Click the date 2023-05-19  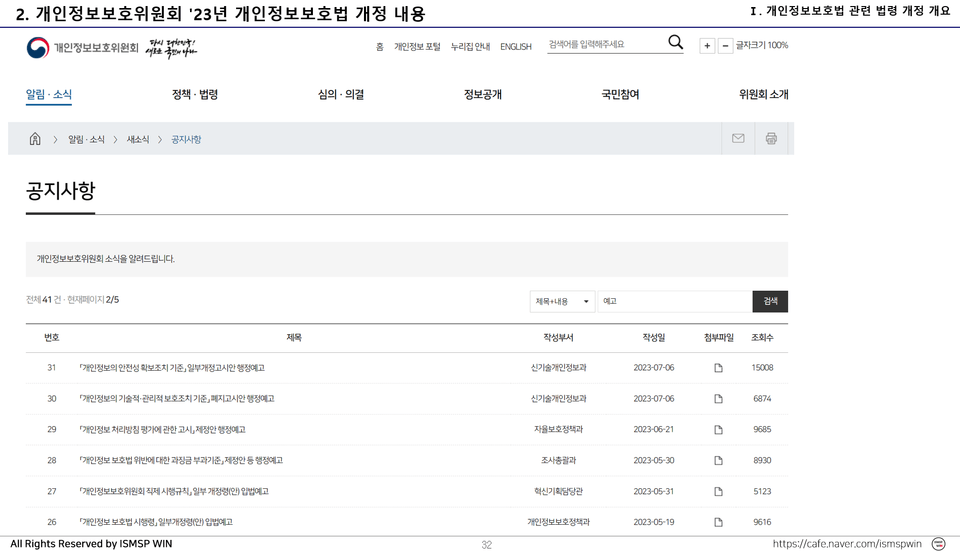654,522
